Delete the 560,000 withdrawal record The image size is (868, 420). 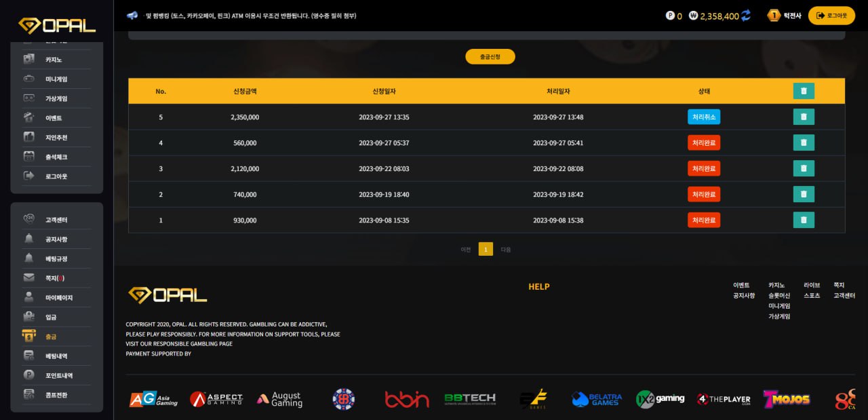coord(804,142)
